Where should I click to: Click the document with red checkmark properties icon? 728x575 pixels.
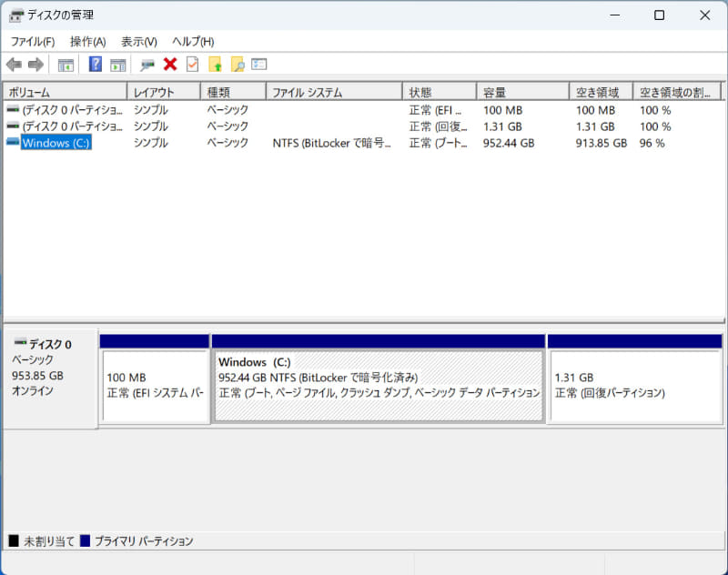tap(193, 64)
